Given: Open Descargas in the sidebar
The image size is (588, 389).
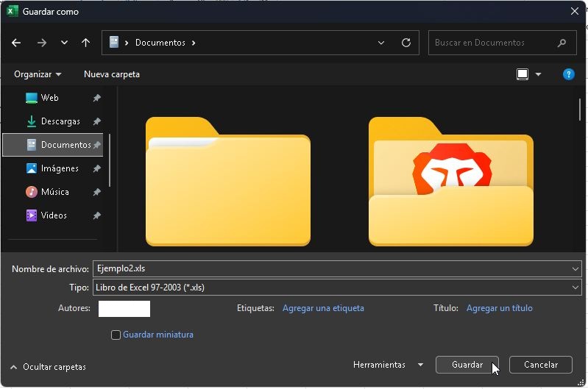Looking at the screenshot, I should point(60,121).
